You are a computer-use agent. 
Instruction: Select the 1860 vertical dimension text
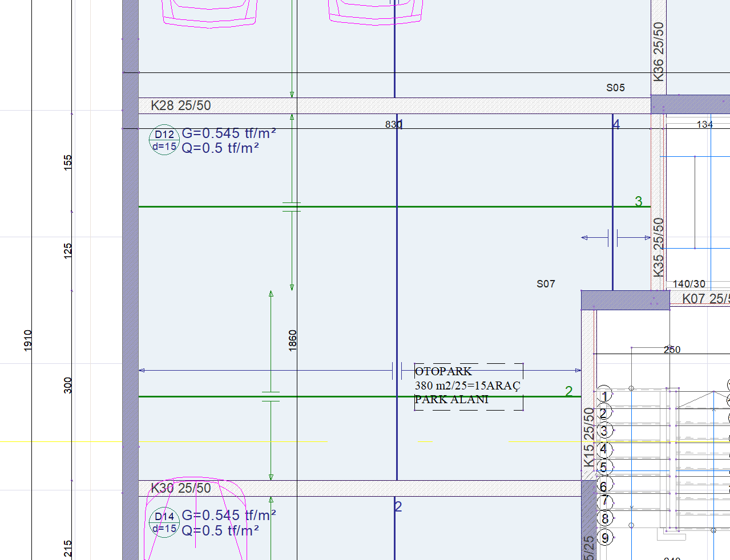click(x=293, y=340)
